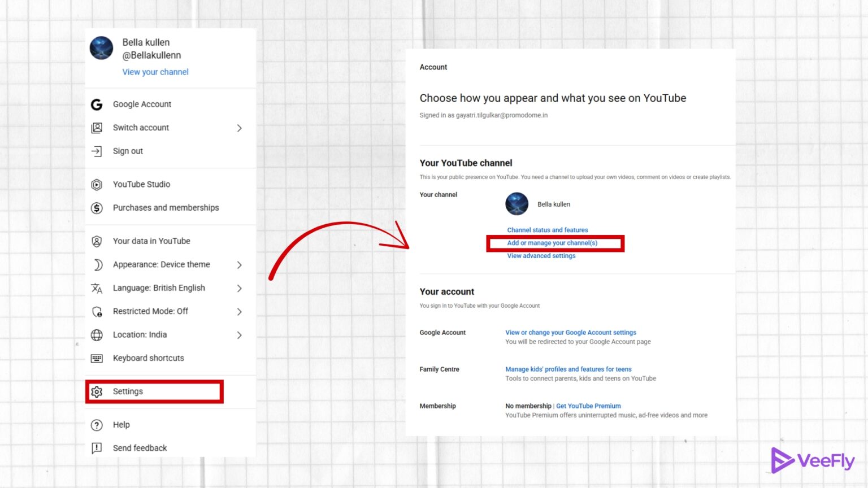Open Add or manage your channel(s)
Screen dimensions: 868x488
(x=554, y=242)
